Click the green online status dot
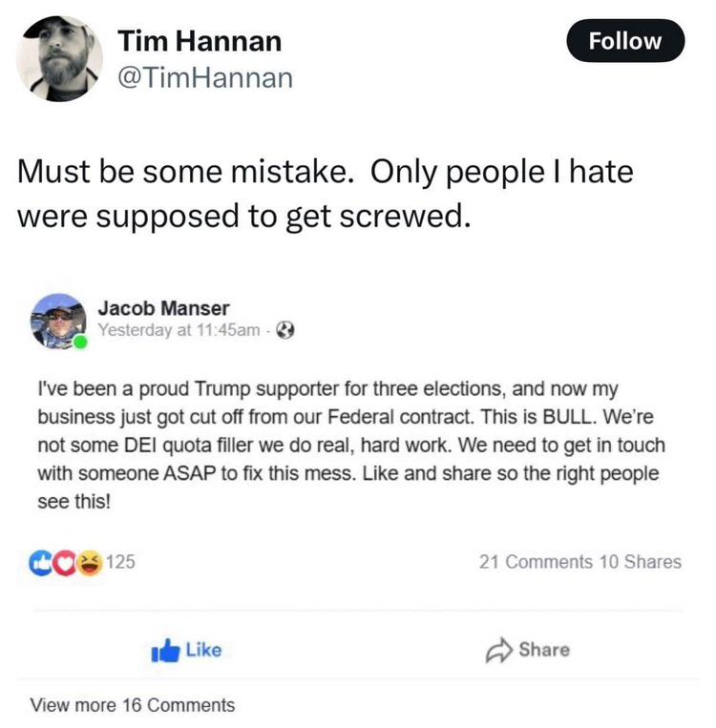 (x=80, y=343)
